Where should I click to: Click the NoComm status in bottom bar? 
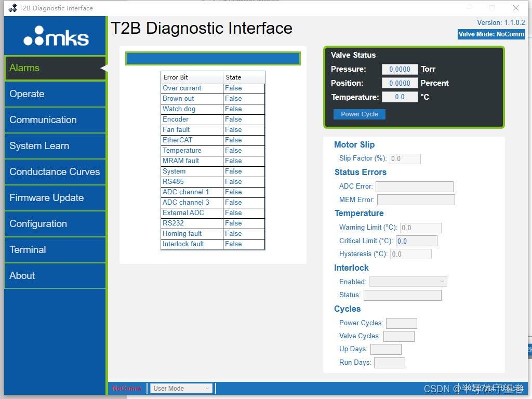click(x=127, y=388)
